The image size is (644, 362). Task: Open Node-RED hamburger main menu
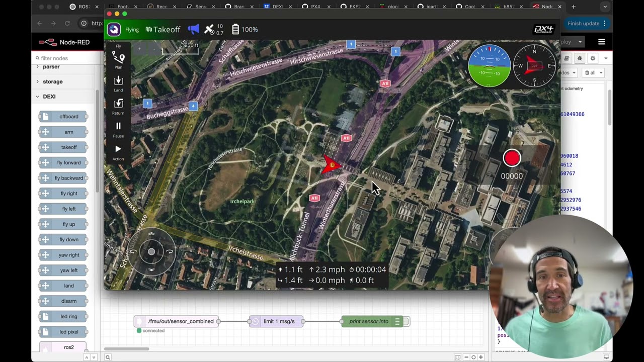(601, 42)
